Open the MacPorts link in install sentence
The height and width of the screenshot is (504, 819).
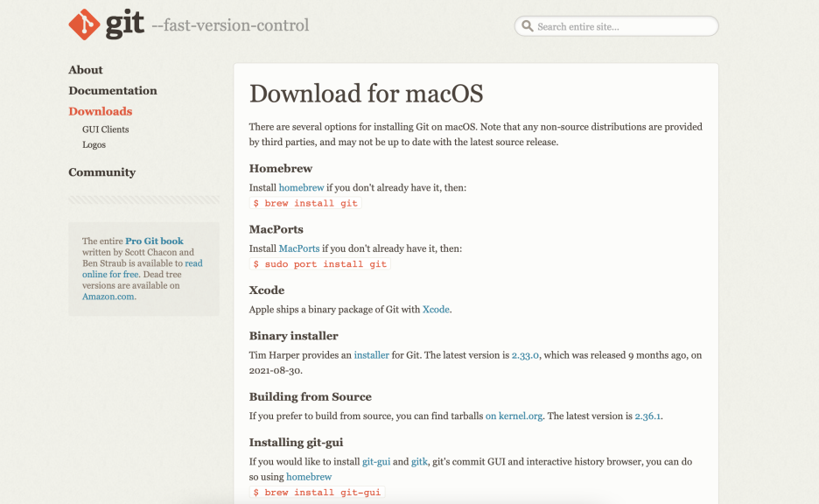pos(299,248)
